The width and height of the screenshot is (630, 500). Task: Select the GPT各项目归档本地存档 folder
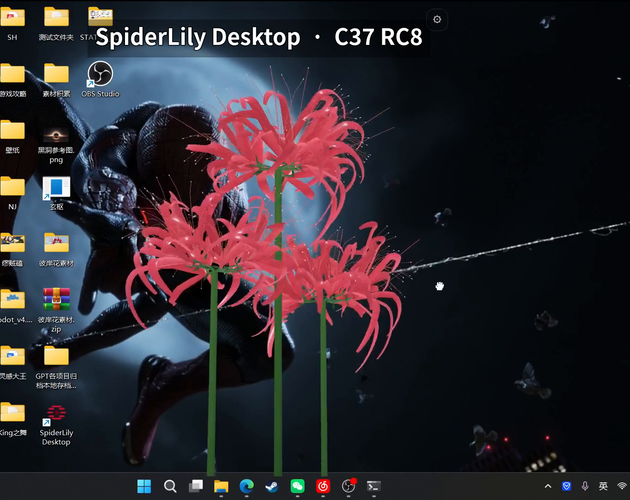(x=56, y=367)
